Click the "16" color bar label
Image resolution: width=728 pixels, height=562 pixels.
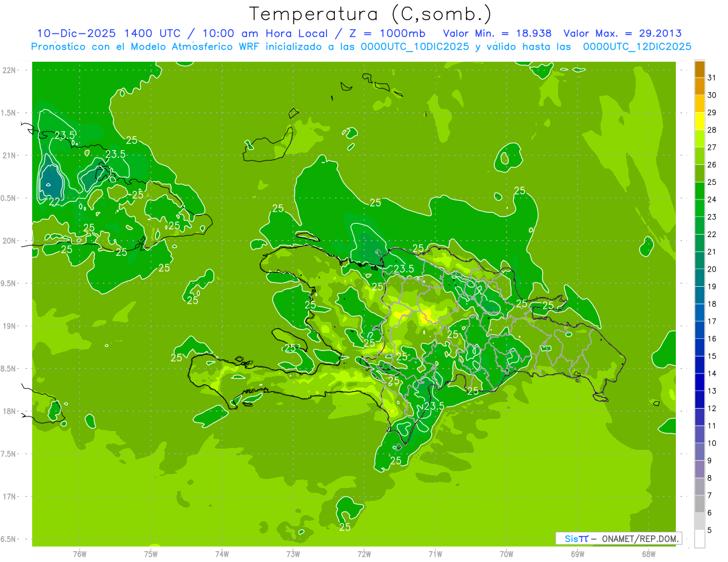712,338
